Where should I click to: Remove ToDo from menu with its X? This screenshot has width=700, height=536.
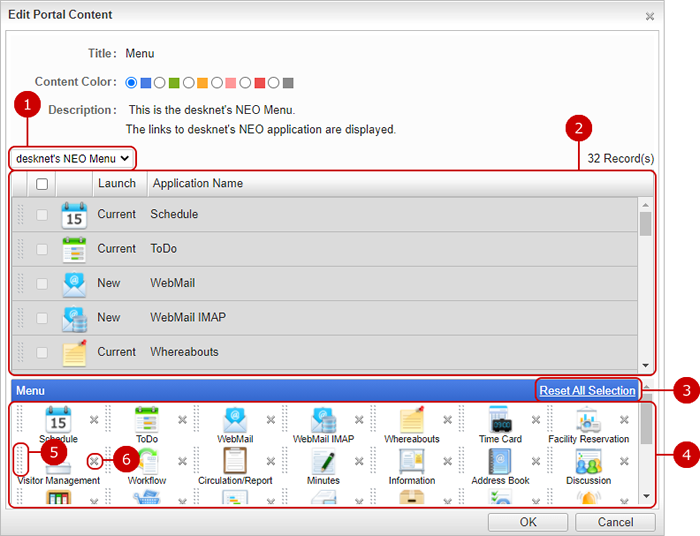[182, 420]
